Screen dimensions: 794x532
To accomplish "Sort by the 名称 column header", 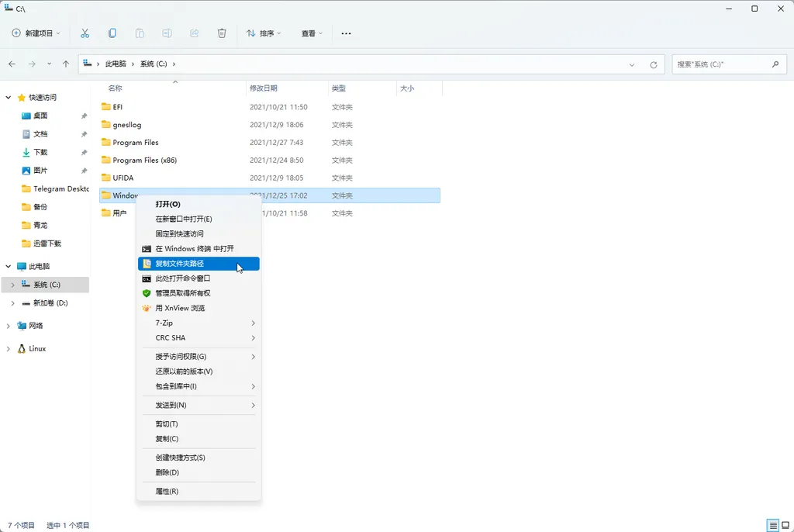I will point(115,88).
